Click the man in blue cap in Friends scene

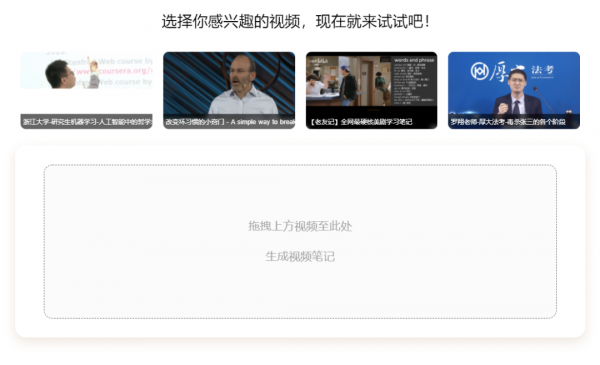[x=347, y=86]
